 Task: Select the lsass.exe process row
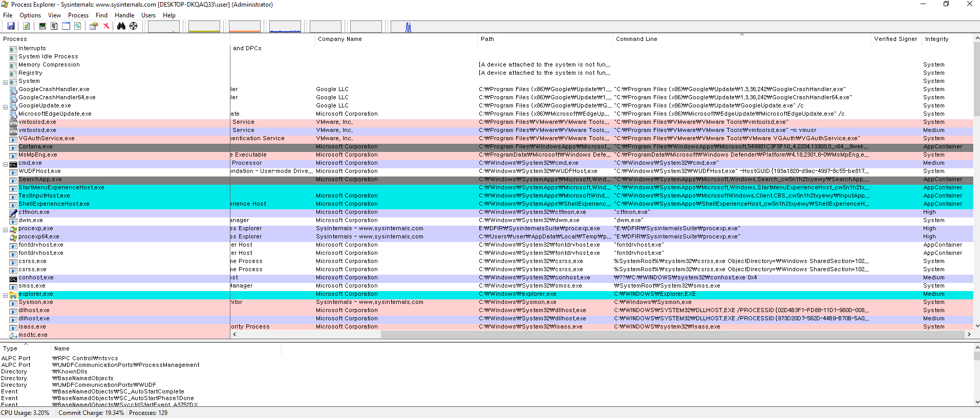(486, 327)
